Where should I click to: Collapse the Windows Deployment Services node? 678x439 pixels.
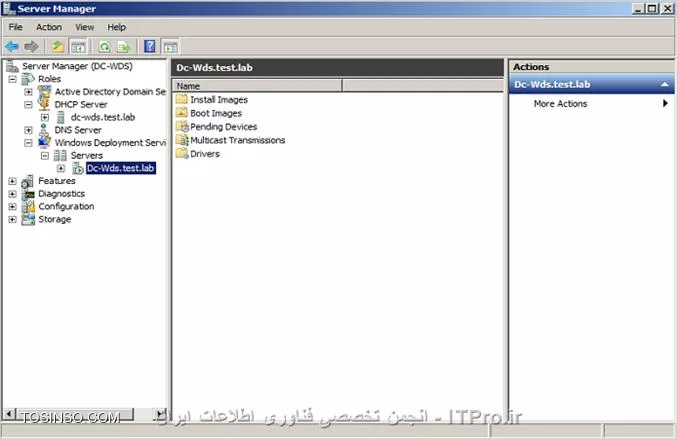click(29, 143)
